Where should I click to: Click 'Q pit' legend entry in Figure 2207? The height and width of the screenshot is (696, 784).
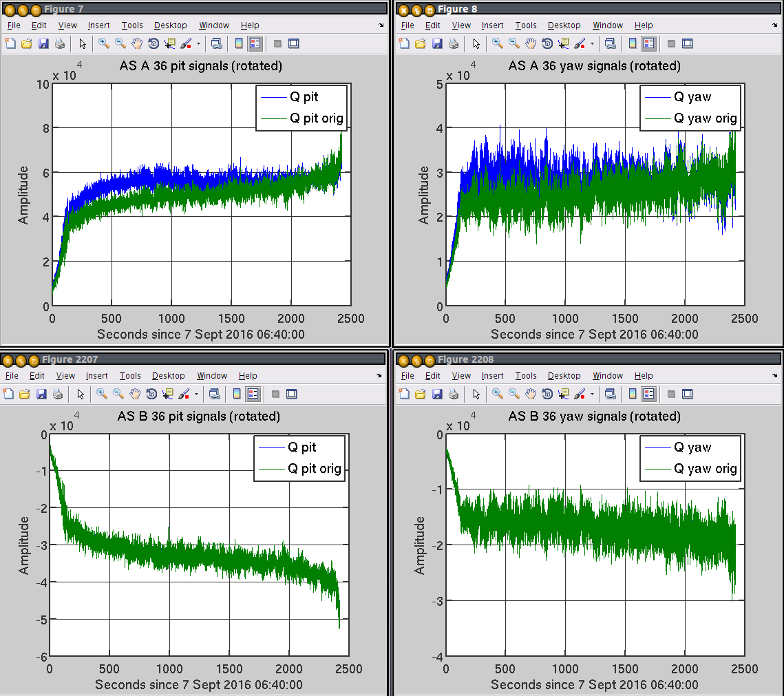(x=288, y=447)
